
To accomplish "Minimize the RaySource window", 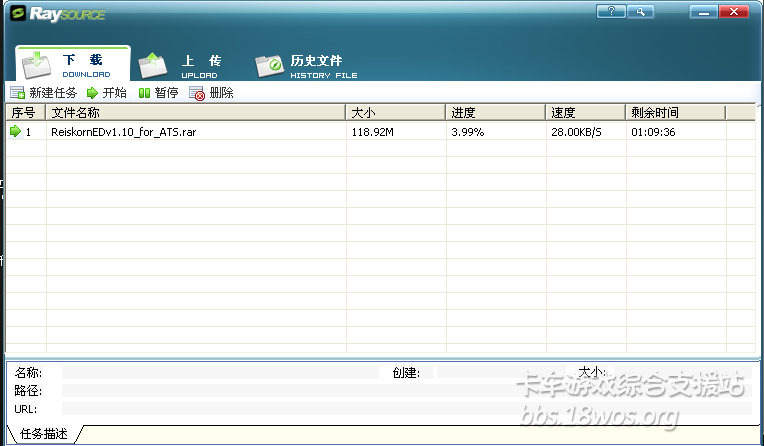I will coord(704,12).
